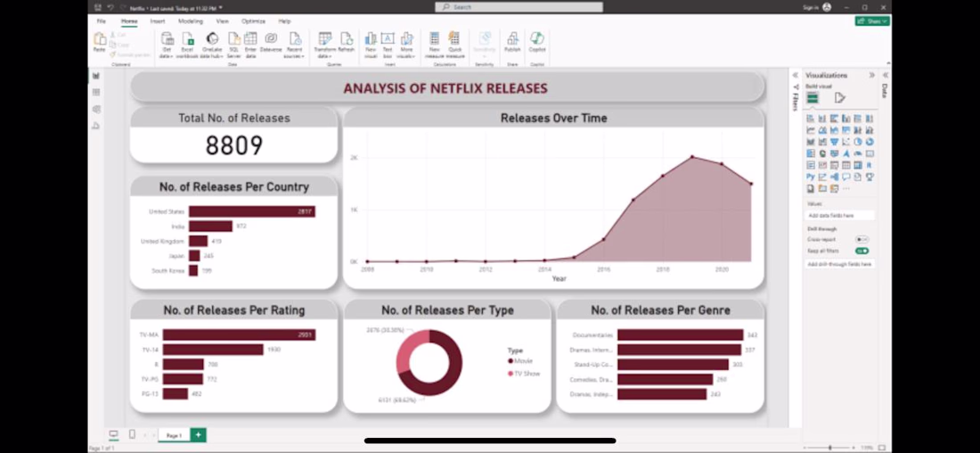Switch to Model view in left sidebar
The width and height of the screenshot is (980, 453).
95,110
